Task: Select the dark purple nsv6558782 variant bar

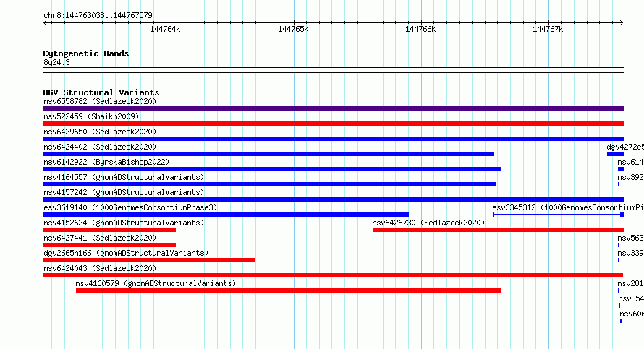Action: 333,108
